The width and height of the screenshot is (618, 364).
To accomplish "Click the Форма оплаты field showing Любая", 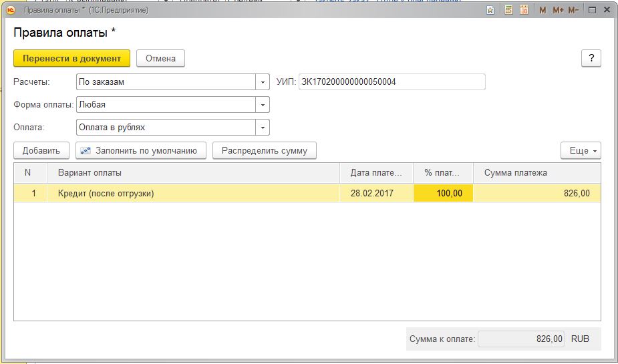I will [x=166, y=105].
